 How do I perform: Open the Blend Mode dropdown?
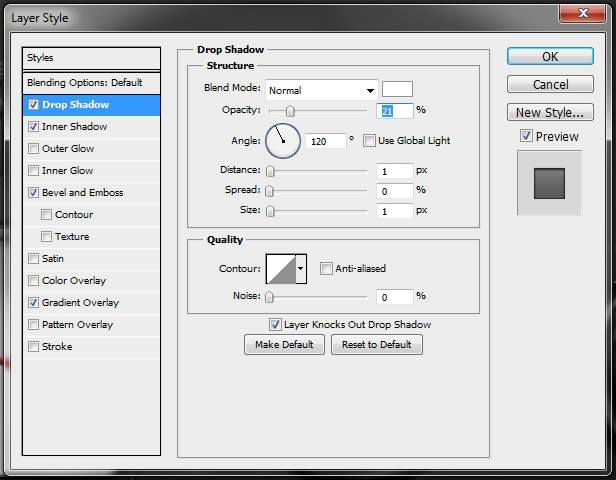[x=321, y=90]
